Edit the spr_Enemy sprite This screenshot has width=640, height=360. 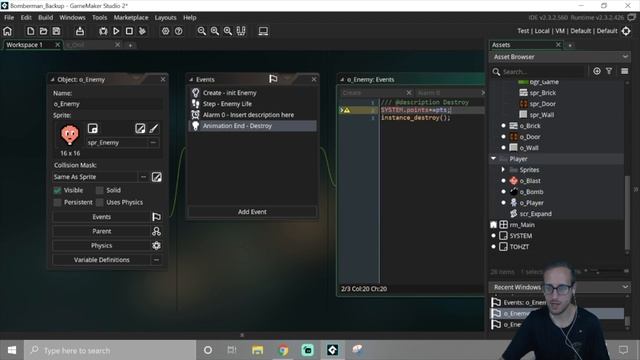point(140,129)
